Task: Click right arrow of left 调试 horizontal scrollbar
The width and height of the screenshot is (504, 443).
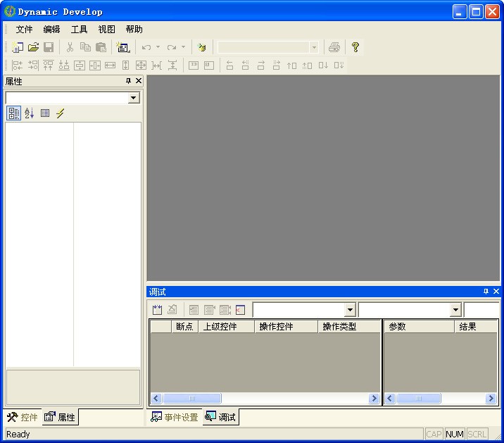Action: [374, 399]
